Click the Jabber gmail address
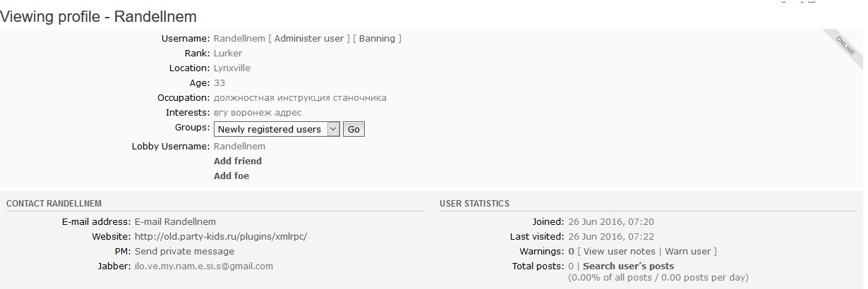 point(204,266)
